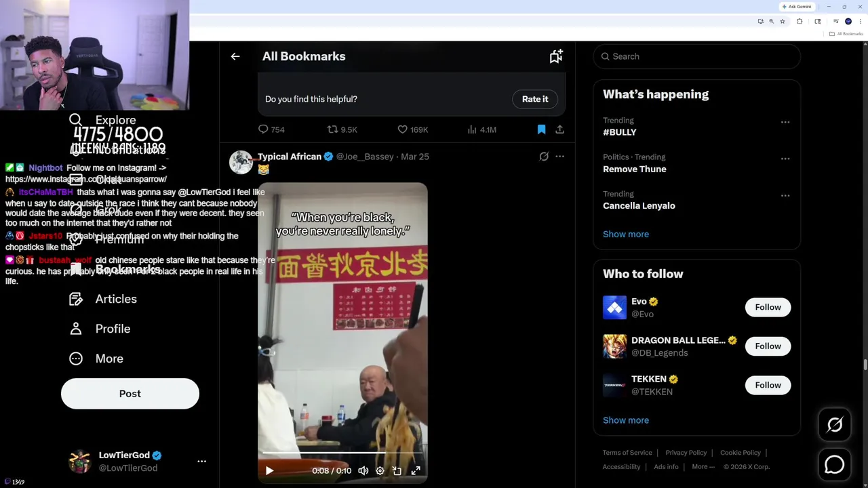
Task: Follow DRAGON BALL LEGENDS
Action: [x=768, y=346]
